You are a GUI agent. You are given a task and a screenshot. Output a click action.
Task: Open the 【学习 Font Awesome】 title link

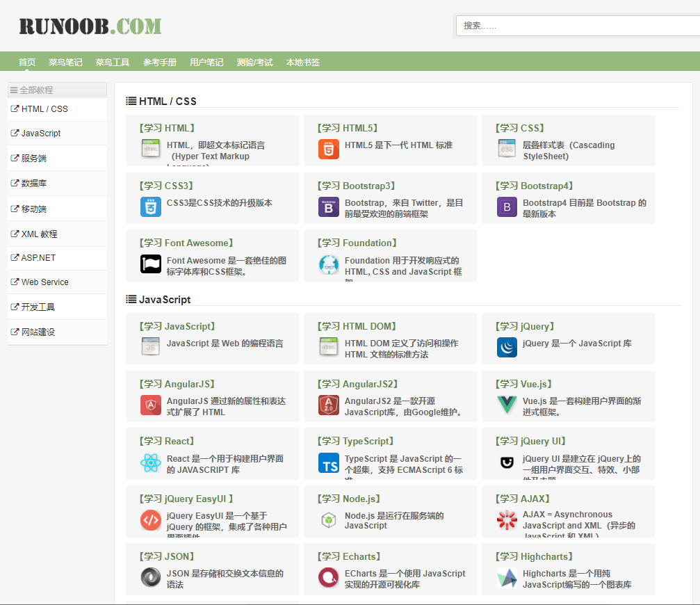click(186, 243)
